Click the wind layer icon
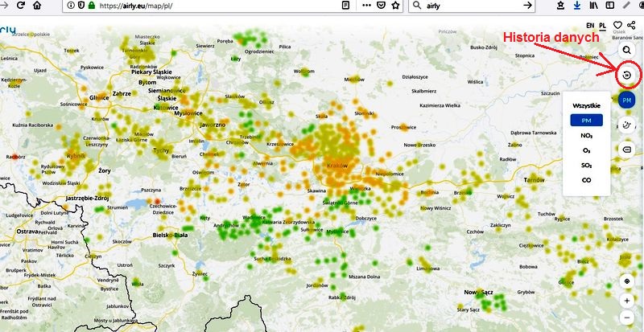 (x=626, y=125)
